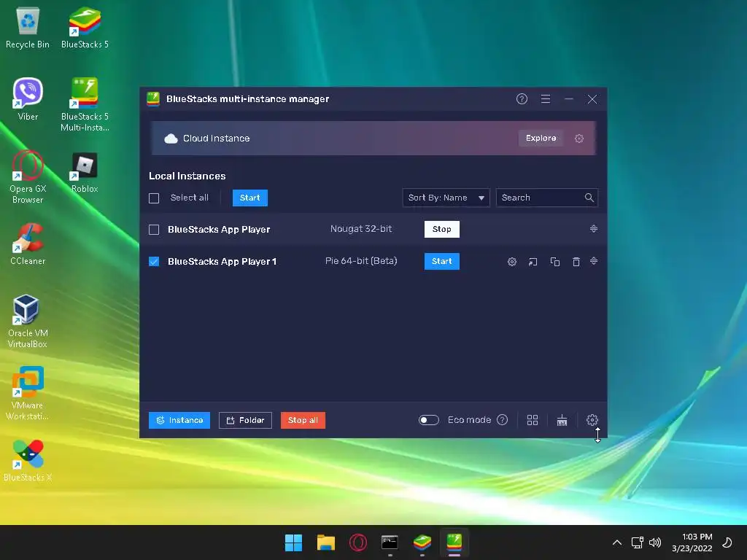747x560 pixels.
Task: Open the Recycle Bin desktop icon
Action: coord(28,28)
